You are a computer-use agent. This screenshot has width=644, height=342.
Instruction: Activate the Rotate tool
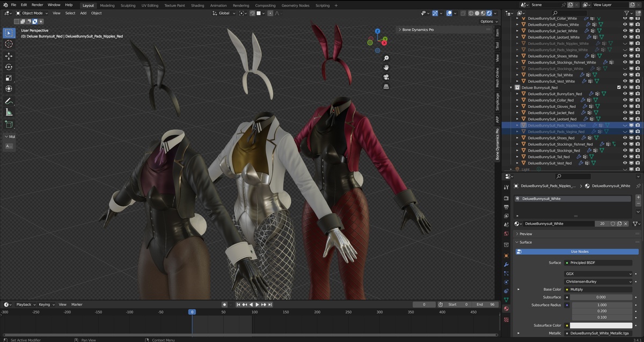(9, 67)
